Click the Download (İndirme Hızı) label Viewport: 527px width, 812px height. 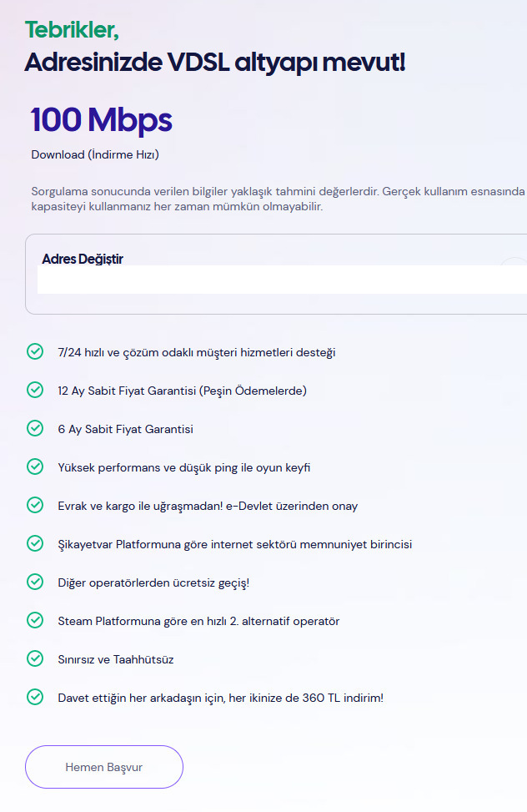coord(95,154)
